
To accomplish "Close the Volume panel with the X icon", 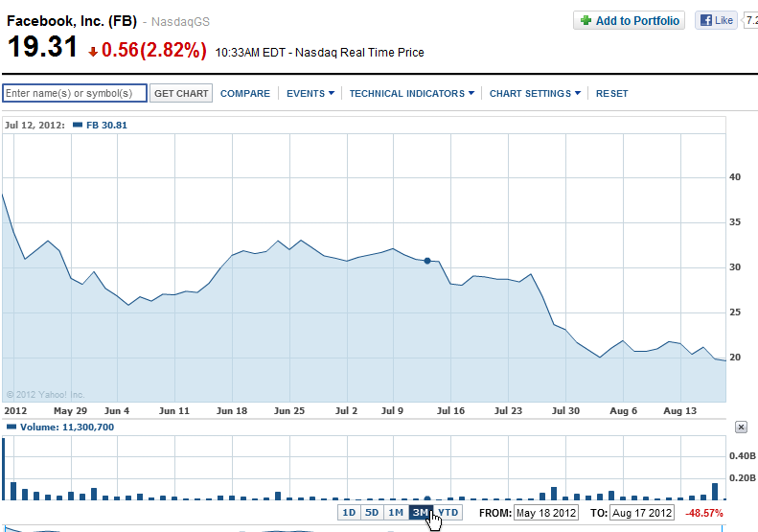I will point(740,427).
